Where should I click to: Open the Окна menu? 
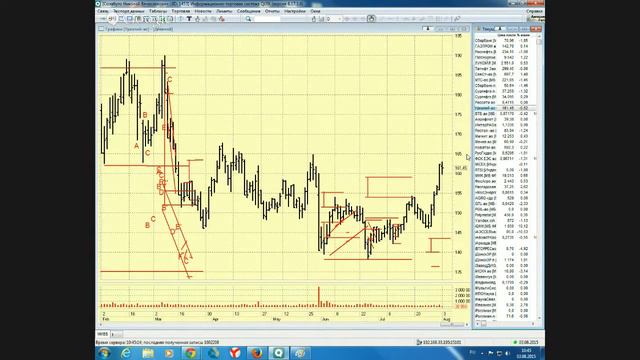315,11
